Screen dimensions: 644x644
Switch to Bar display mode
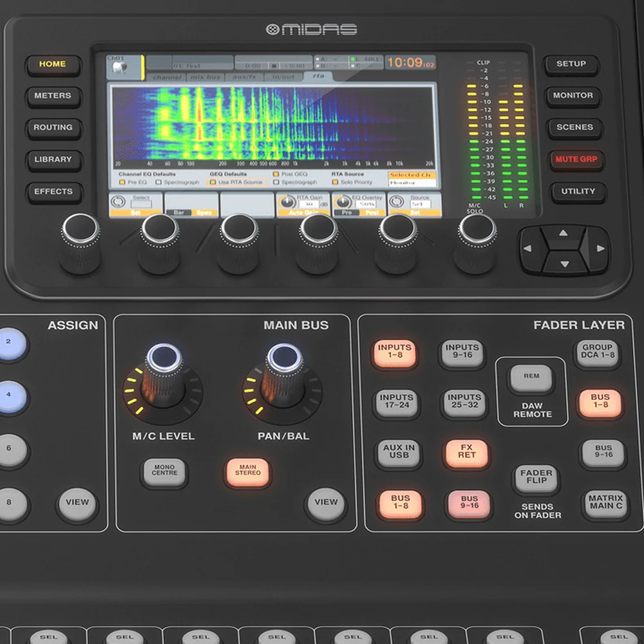tap(178, 213)
